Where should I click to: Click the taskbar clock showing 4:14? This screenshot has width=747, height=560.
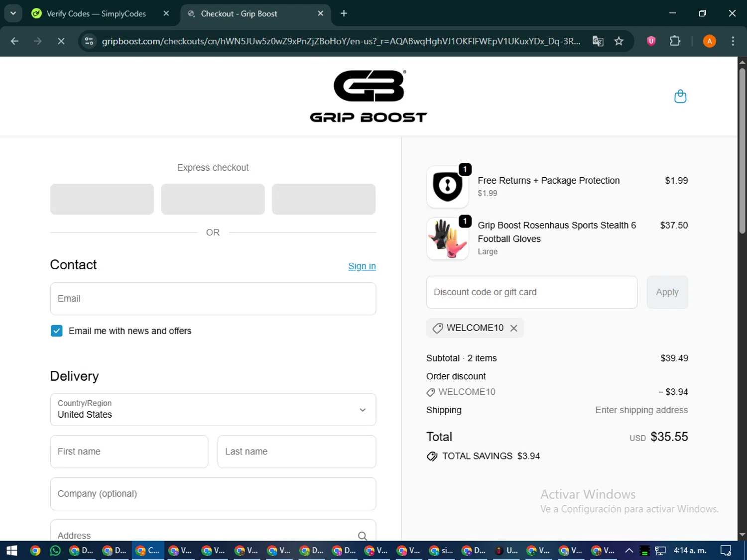coord(690,551)
